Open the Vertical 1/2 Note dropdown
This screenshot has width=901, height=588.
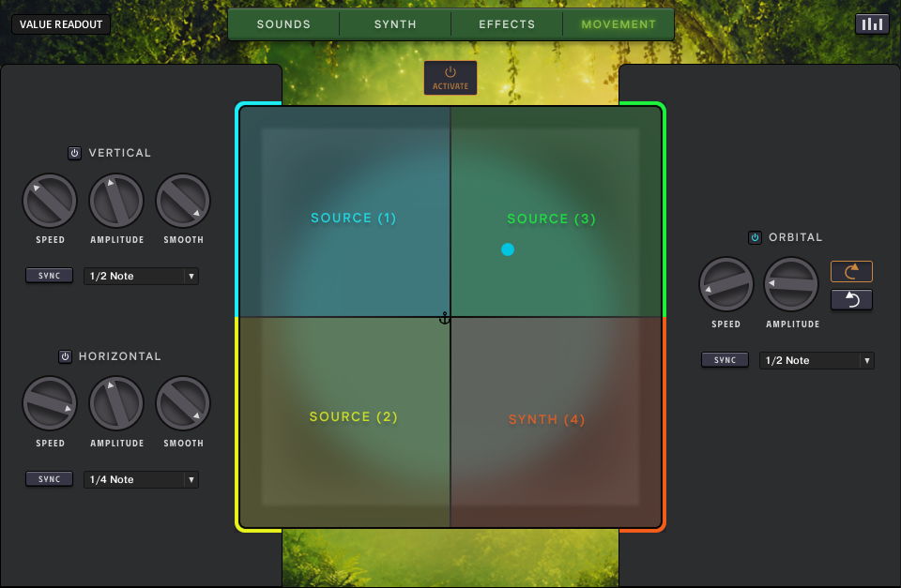(x=141, y=277)
